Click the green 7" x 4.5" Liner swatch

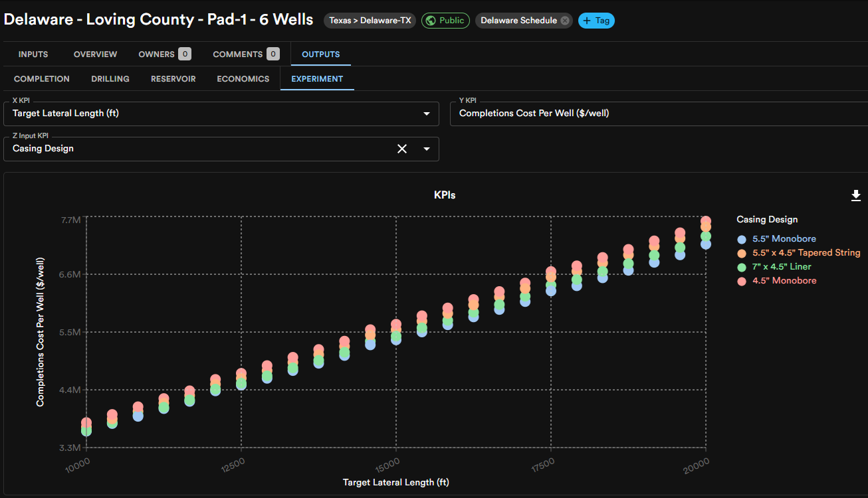click(742, 267)
